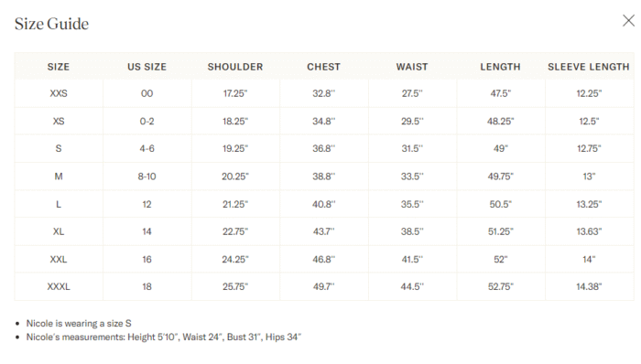Select the Nicole's measurements text line
This screenshot has height=364, width=641.
[x=164, y=337]
